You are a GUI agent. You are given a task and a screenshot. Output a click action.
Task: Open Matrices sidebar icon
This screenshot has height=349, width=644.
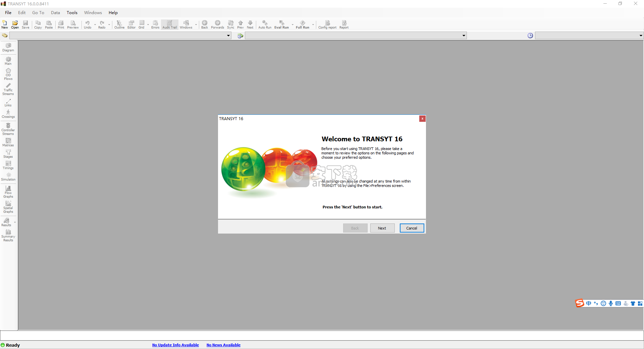8,143
